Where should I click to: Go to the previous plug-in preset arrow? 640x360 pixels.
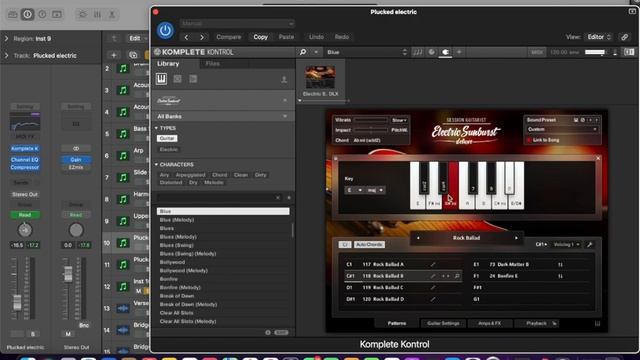click(187, 37)
